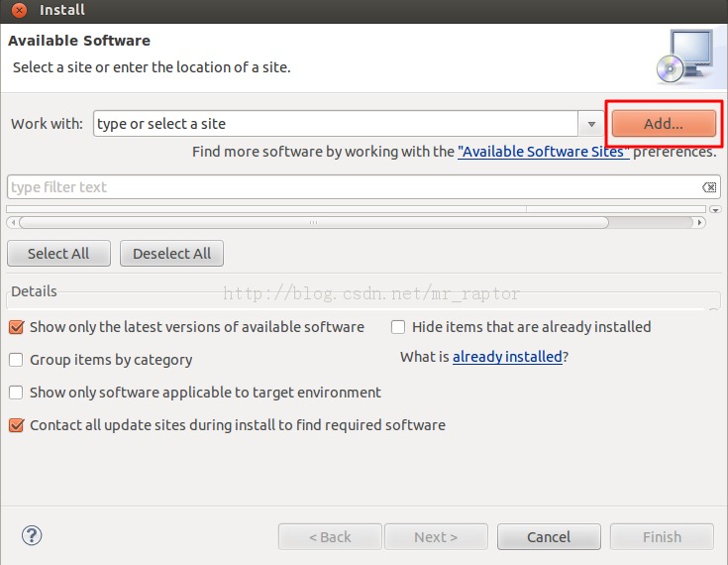Image resolution: width=728 pixels, height=565 pixels.
Task: Click the right arrow of horizontal scrollbar
Action: (700, 223)
